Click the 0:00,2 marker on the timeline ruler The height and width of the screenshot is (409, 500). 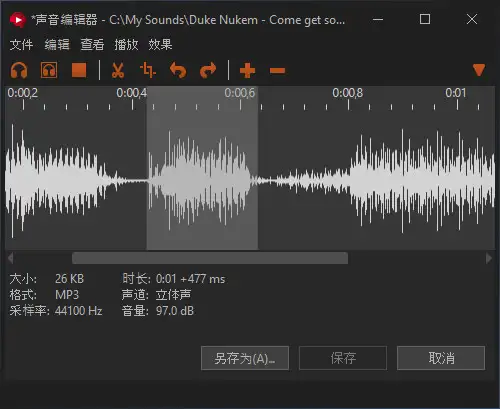23,93
